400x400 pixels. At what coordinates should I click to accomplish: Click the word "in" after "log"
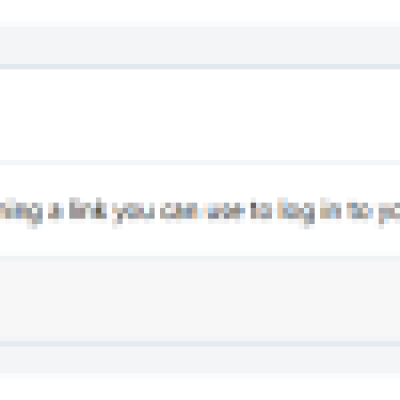tap(331, 209)
